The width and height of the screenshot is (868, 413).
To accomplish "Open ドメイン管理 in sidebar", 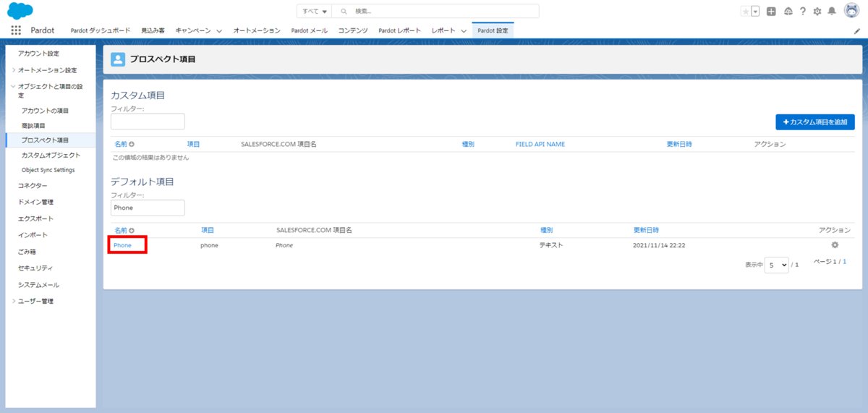I will coord(35,202).
